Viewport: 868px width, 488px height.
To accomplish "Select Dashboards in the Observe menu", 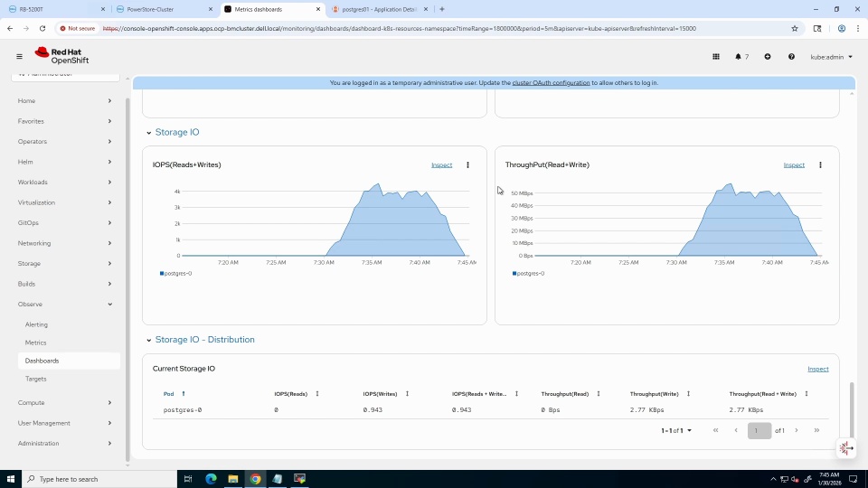I will (x=69, y=361).
